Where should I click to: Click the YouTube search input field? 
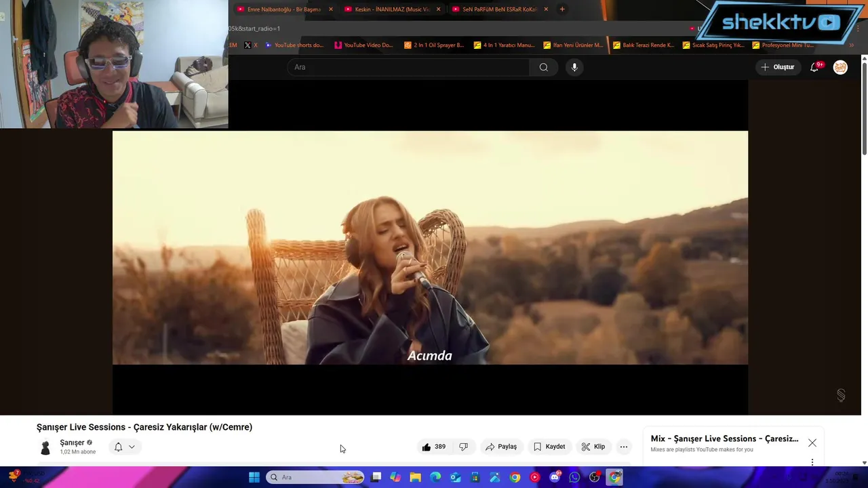click(408, 67)
